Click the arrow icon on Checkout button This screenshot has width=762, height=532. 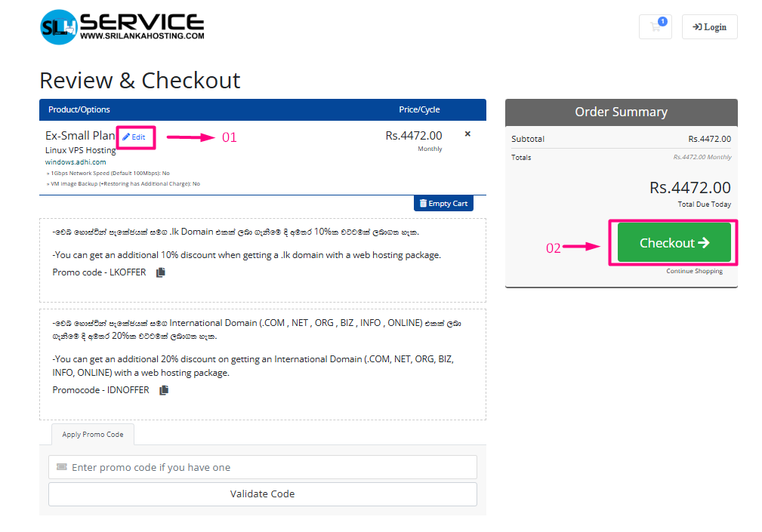(x=703, y=242)
